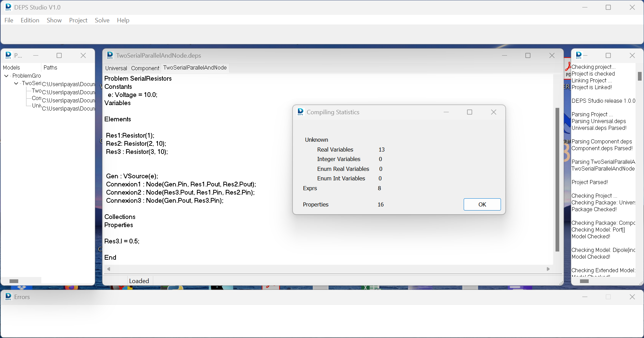Click the Connexion1 Node line in editor
Viewport: 644px width, 338px height.
[x=181, y=184]
